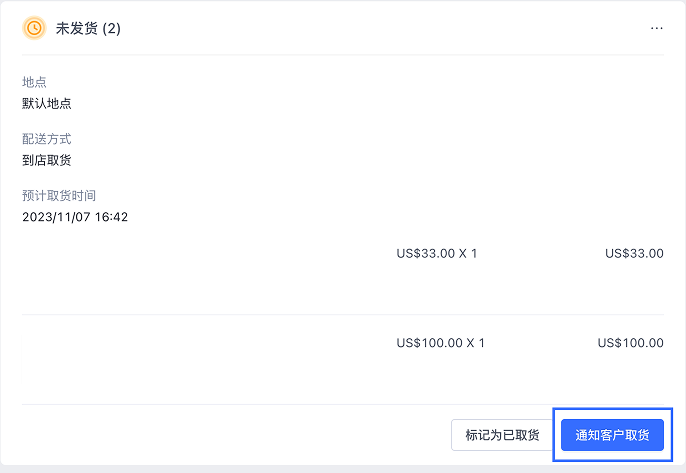Select the 默认地点 location text
686x473 pixels.
point(47,103)
